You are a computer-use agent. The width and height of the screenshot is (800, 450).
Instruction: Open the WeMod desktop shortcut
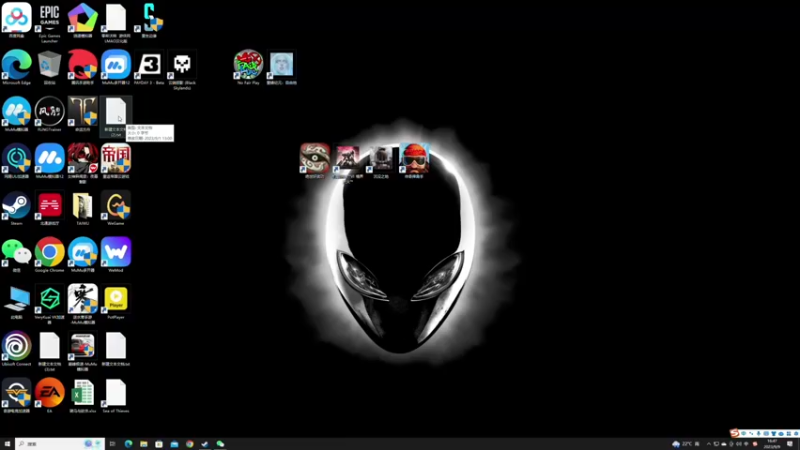(116, 255)
